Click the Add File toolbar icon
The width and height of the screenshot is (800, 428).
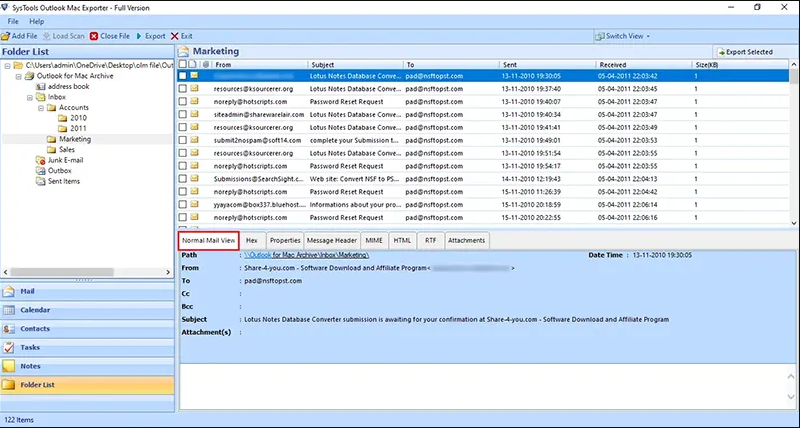click(x=6, y=36)
